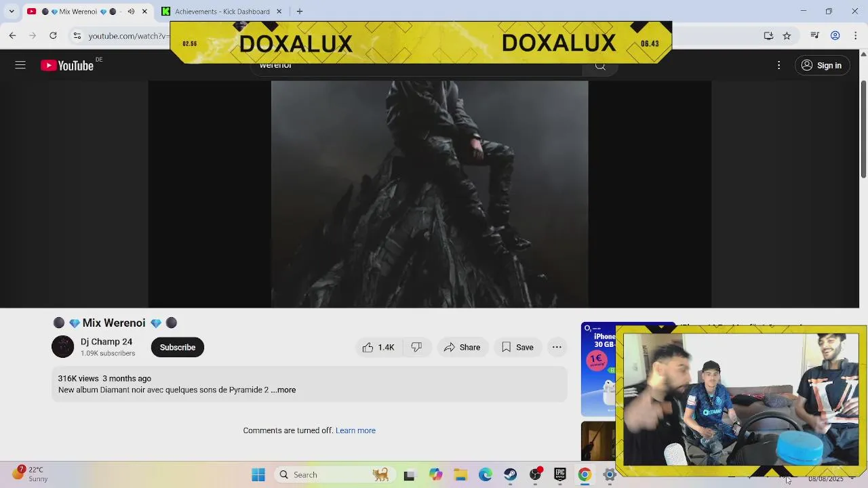Open OBS Studio from the taskbar
The height and width of the screenshot is (488, 868).
click(x=536, y=474)
